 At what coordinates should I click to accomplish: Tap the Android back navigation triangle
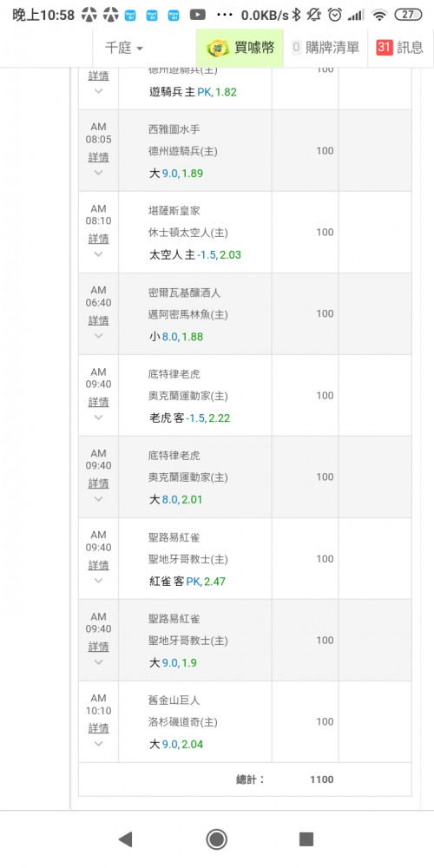pyautogui.click(x=126, y=839)
